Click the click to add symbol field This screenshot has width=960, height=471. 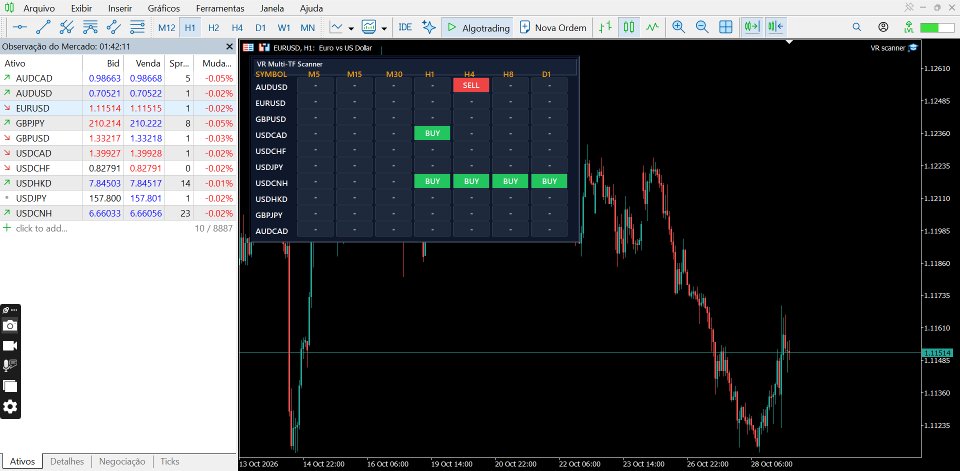click(42, 228)
